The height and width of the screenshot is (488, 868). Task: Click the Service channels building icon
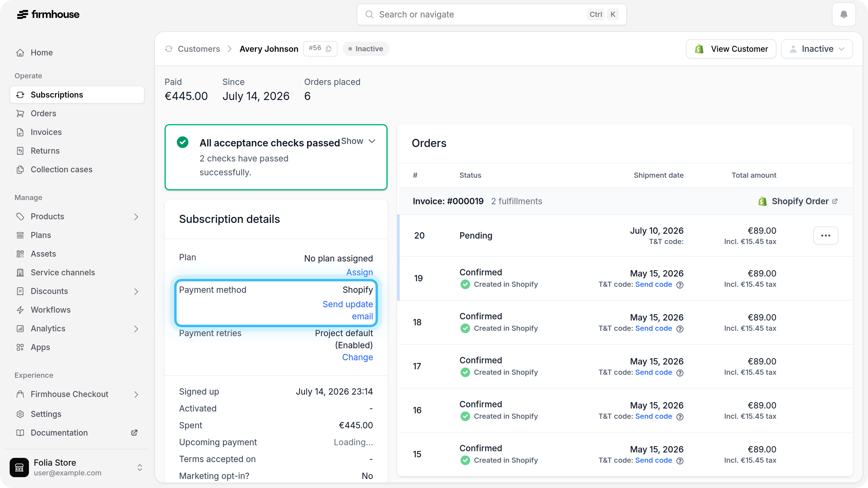tap(20, 272)
